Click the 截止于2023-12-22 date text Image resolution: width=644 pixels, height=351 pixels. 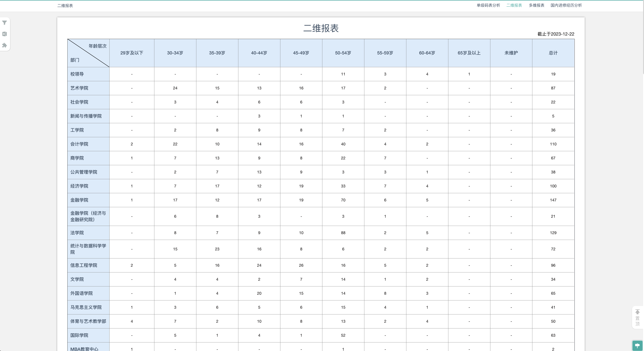click(x=556, y=34)
